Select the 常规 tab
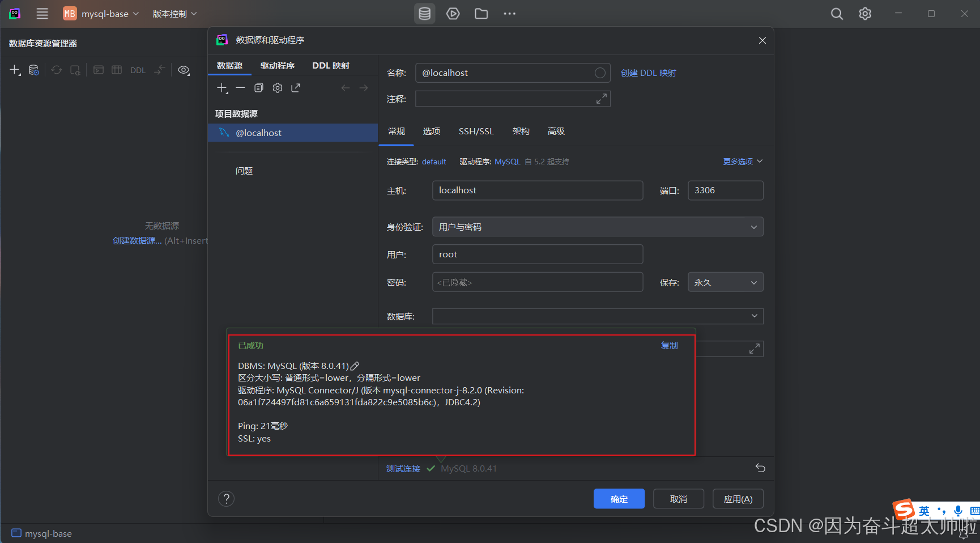Viewport: 980px width, 543px height. click(397, 131)
